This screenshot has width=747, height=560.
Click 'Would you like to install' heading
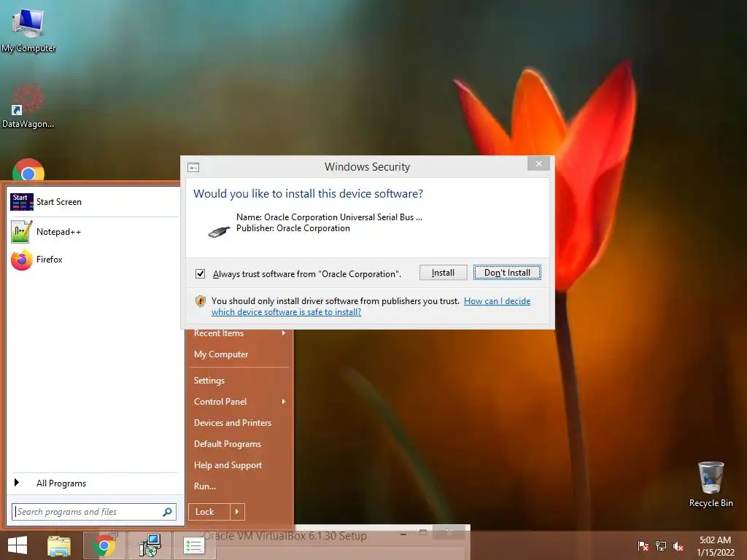click(x=308, y=194)
